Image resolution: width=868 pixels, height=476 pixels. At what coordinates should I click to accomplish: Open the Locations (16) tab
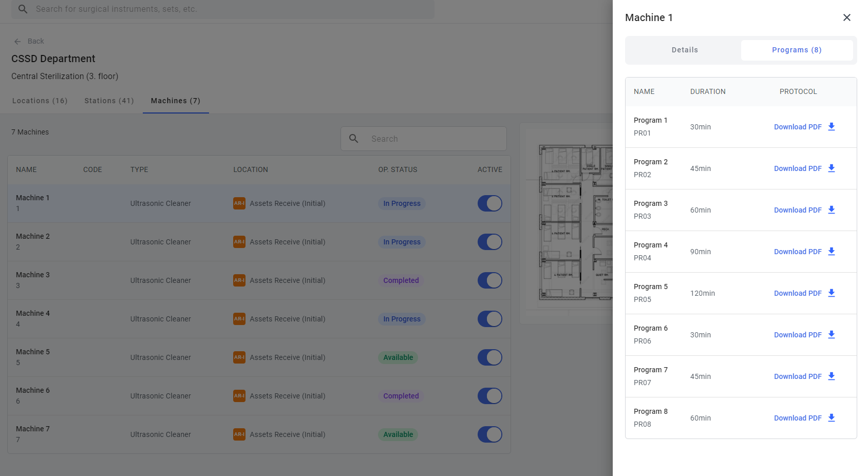[x=40, y=101]
